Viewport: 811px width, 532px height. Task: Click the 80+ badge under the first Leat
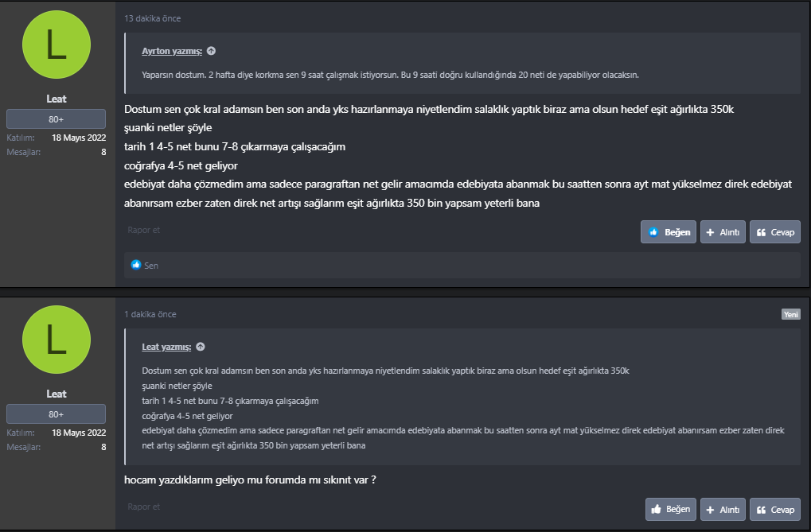pos(57,119)
